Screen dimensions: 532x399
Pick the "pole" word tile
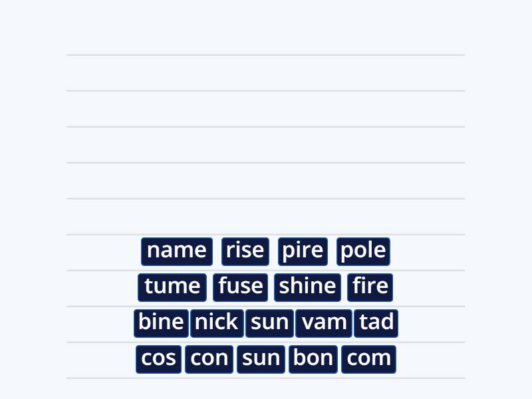(364, 251)
